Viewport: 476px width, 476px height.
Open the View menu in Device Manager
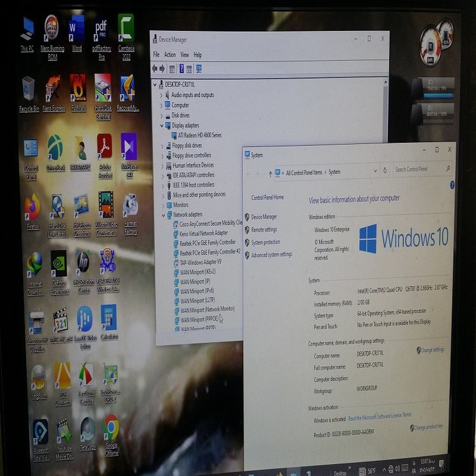tap(184, 55)
